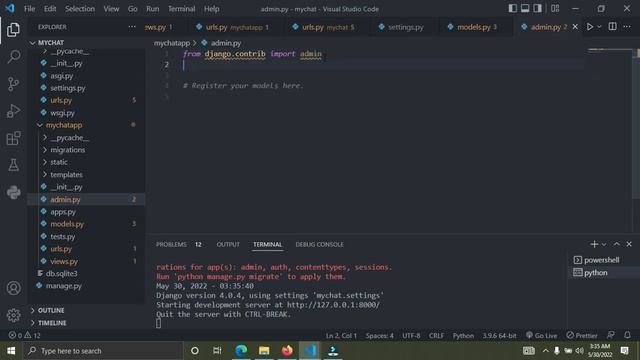Collapse the mychatapp folder
This screenshot has height=360, width=640.
87,125
